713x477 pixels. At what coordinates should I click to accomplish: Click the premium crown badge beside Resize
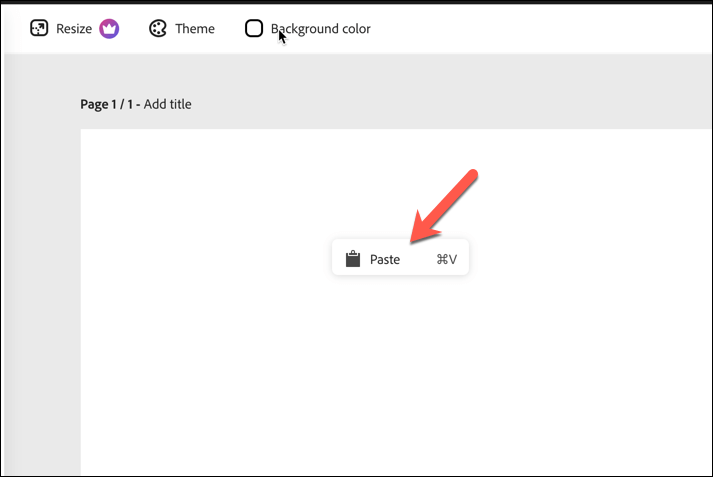click(x=109, y=29)
